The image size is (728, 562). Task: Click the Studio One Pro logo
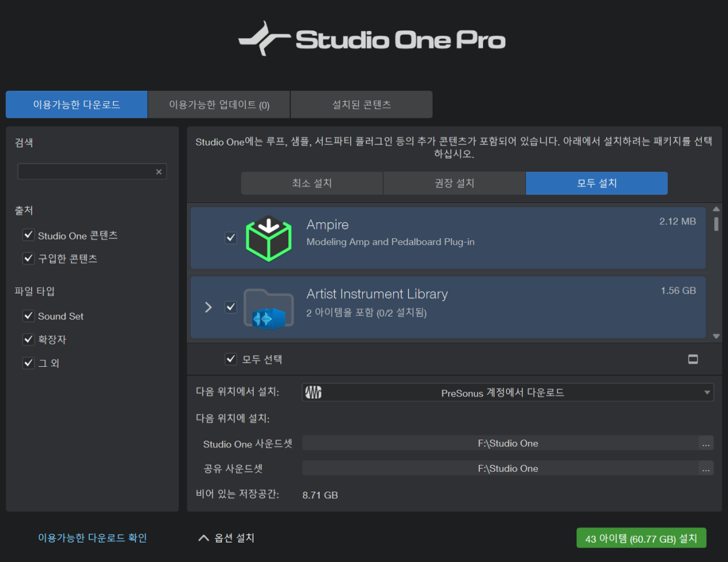372,39
